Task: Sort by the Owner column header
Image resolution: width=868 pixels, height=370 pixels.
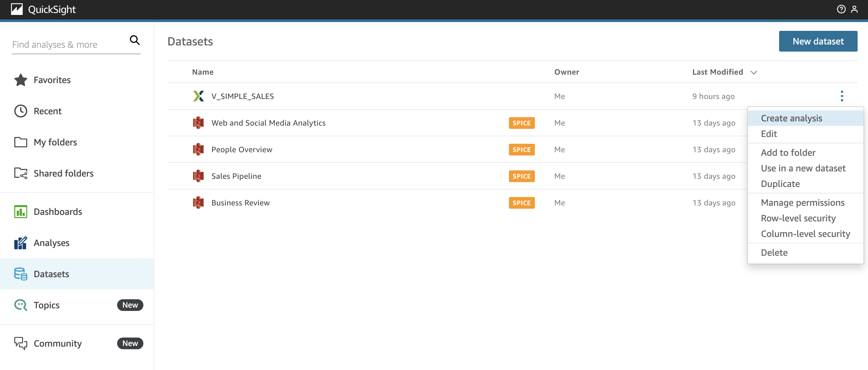Action: (x=566, y=72)
